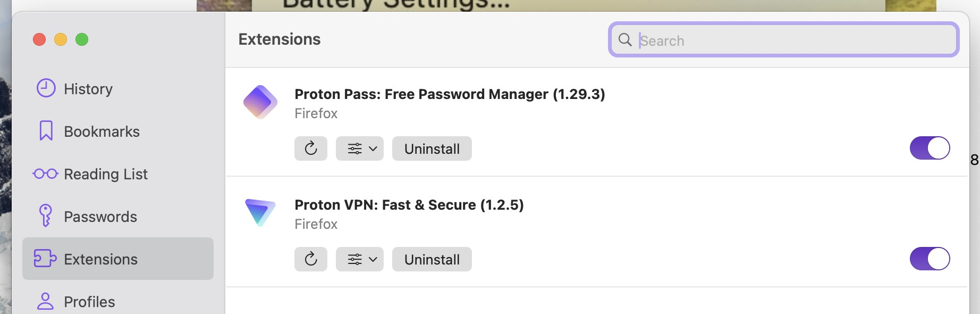
Task: Go to the Bookmarks sidebar section
Action: coord(102,131)
